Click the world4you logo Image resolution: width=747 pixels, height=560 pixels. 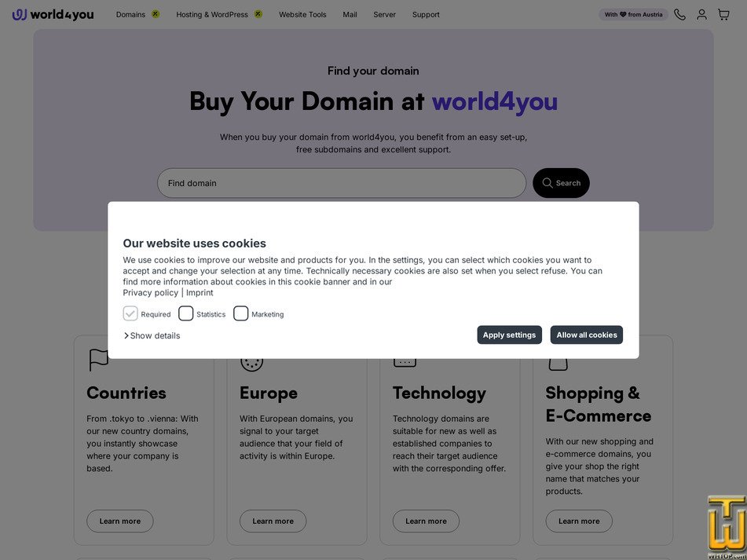53,14
